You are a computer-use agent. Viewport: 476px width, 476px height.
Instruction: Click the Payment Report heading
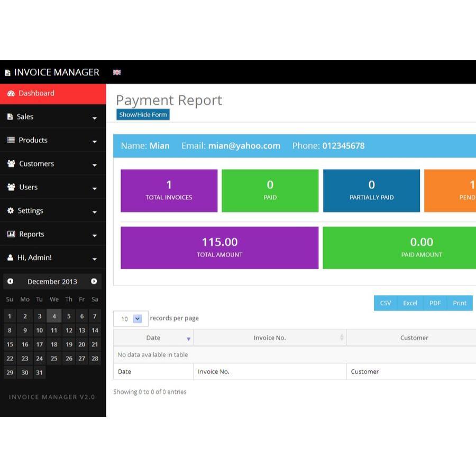click(x=169, y=100)
